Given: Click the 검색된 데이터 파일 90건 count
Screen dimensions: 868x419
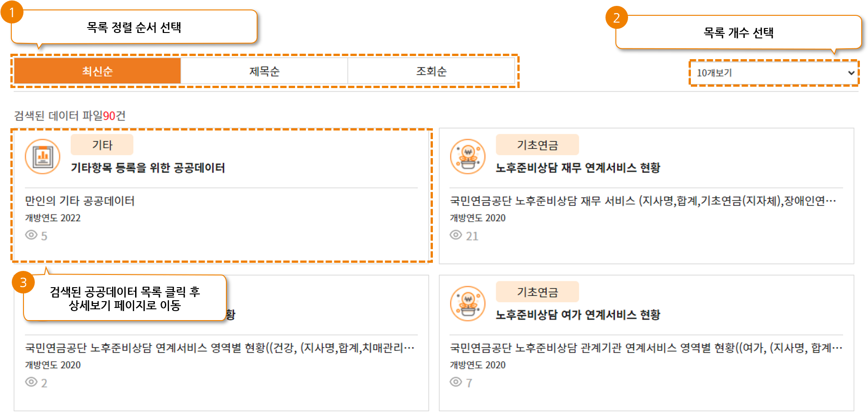Looking at the screenshot, I should 70,116.
